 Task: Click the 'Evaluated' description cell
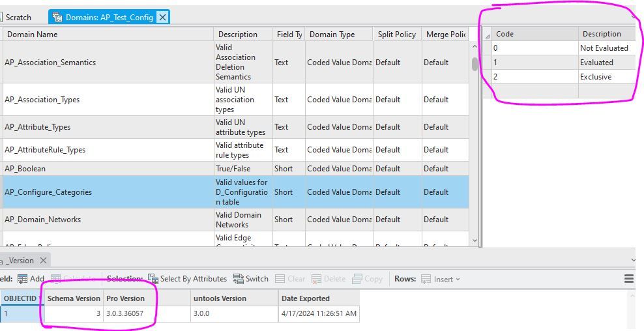pyautogui.click(x=607, y=63)
